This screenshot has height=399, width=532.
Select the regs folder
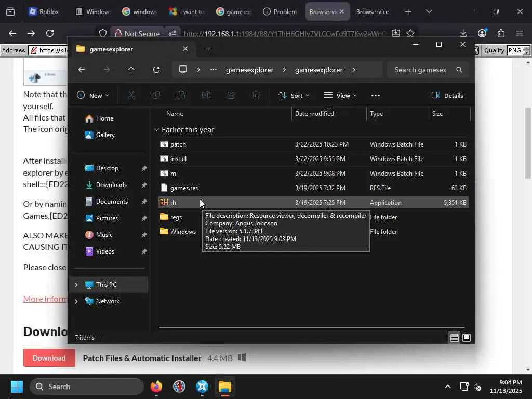(176, 217)
